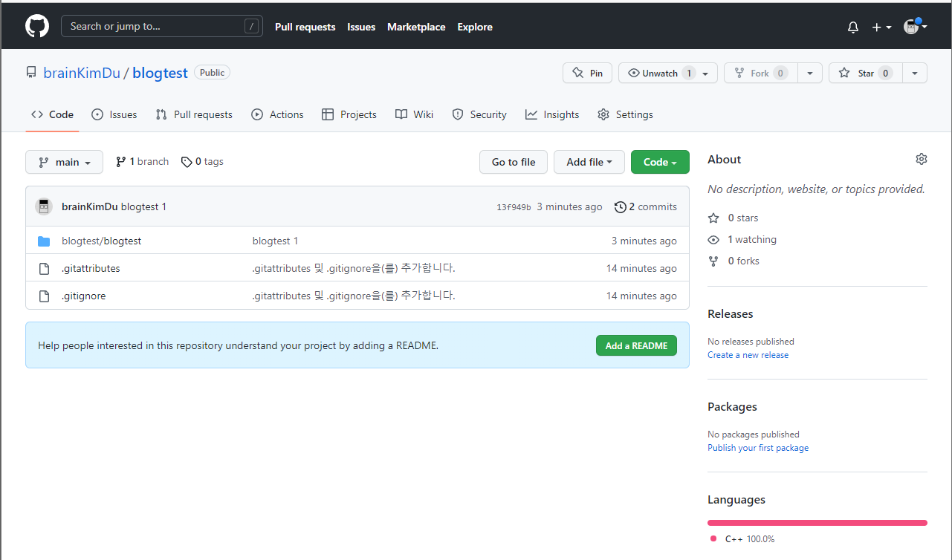Pin this repository
952x560 pixels.
587,73
